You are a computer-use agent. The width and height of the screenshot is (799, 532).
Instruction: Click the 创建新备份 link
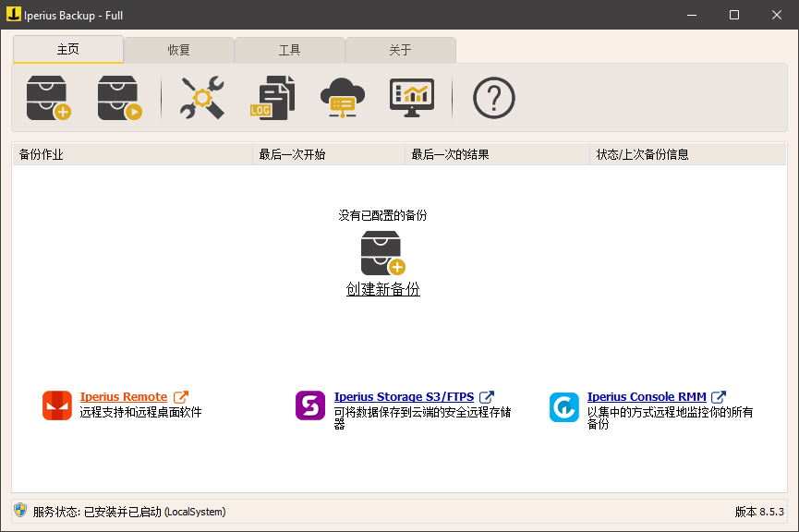pos(382,289)
